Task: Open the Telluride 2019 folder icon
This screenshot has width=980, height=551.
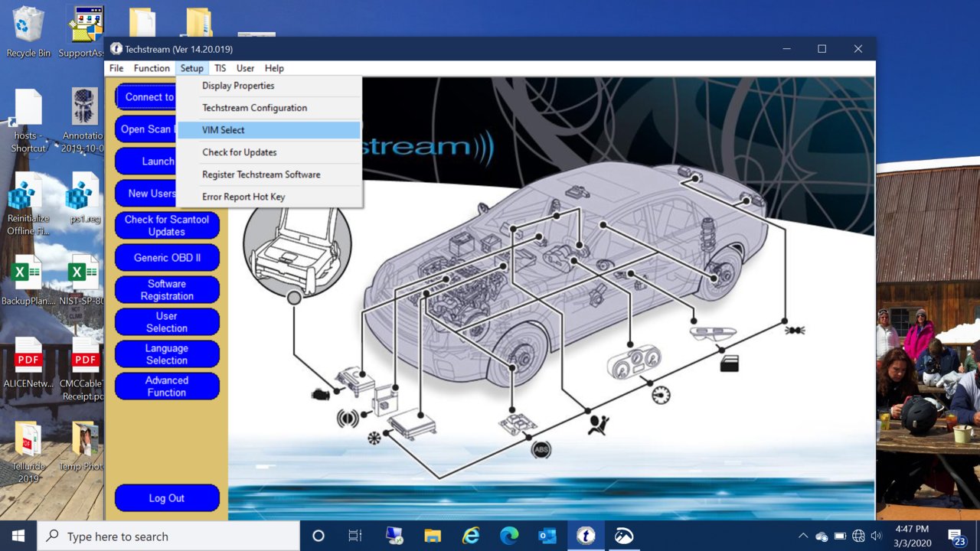Action: [x=28, y=452]
